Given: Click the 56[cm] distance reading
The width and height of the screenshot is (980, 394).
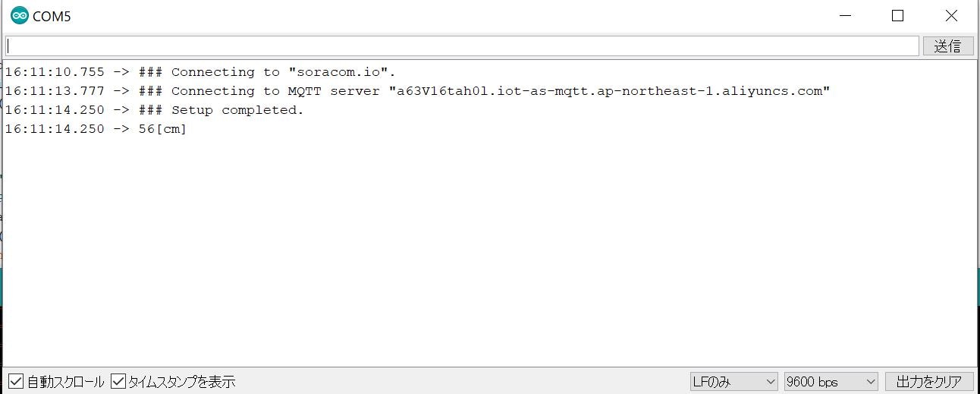Looking at the screenshot, I should click(162, 129).
